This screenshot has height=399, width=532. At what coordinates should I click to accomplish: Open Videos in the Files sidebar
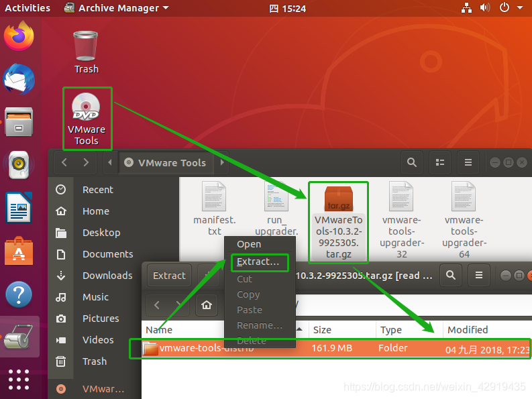pyautogui.click(x=95, y=340)
